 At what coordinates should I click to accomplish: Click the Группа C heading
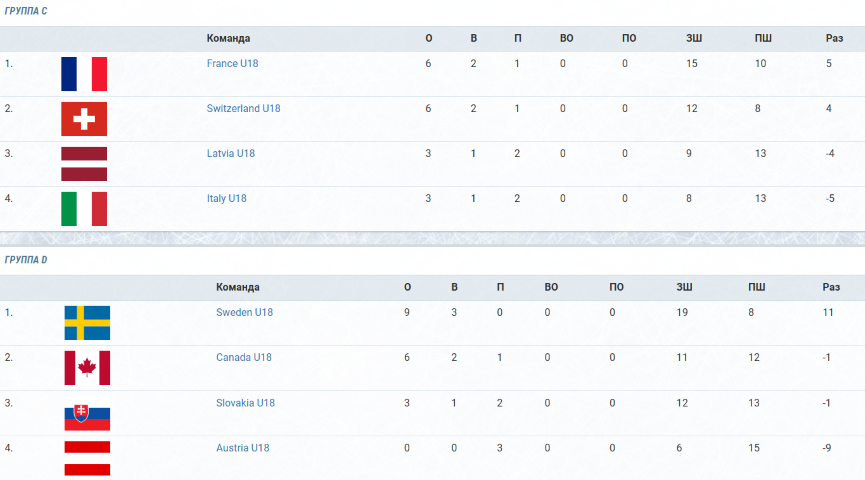coord(26,10)
